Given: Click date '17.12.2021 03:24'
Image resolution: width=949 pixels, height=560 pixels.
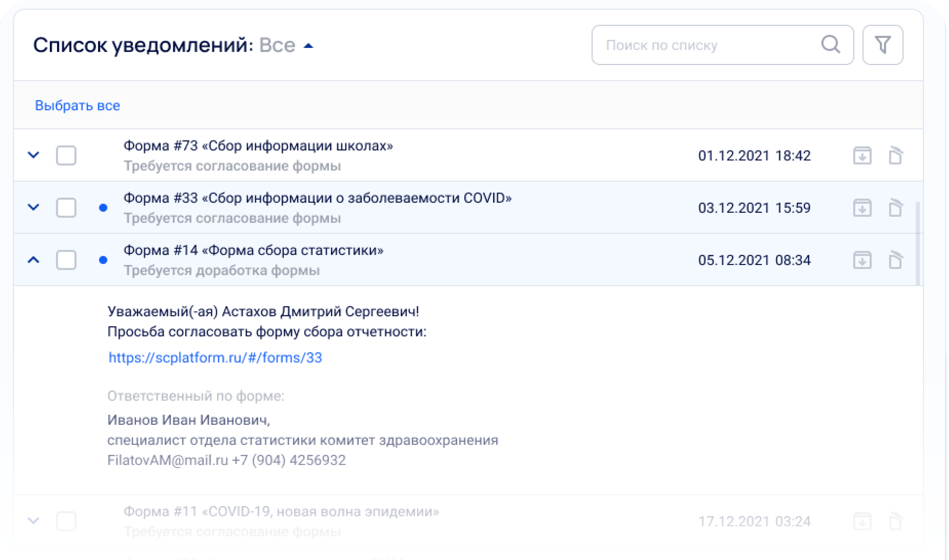Looking at the screenshot, I should (x=754, y=521).
